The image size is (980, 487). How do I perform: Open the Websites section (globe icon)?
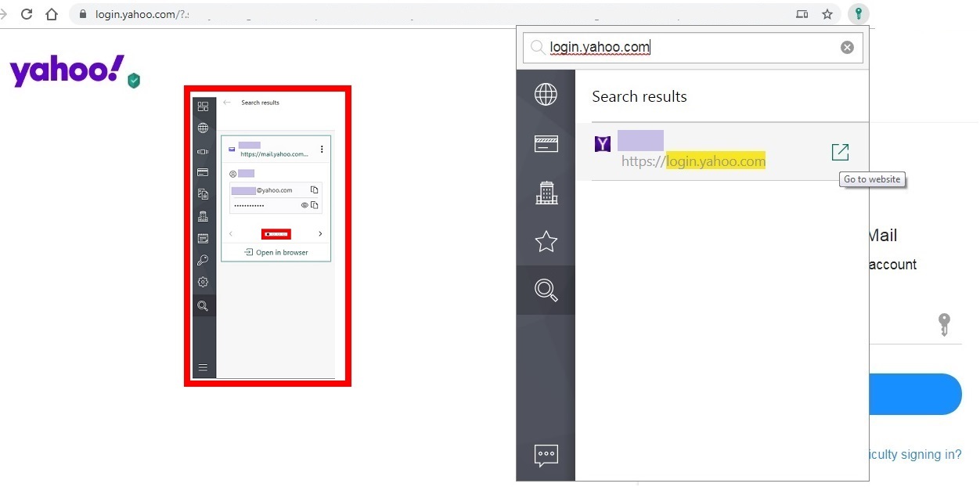[x=546, y=94]
